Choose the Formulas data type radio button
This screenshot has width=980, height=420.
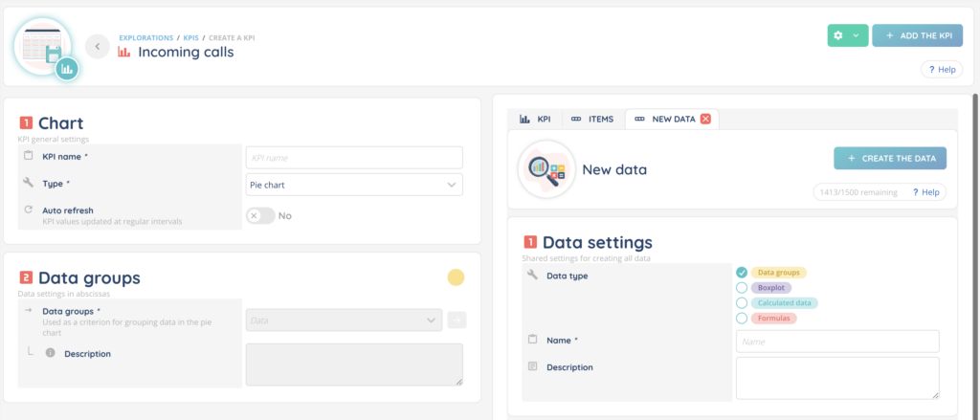[x=742, y=318]
